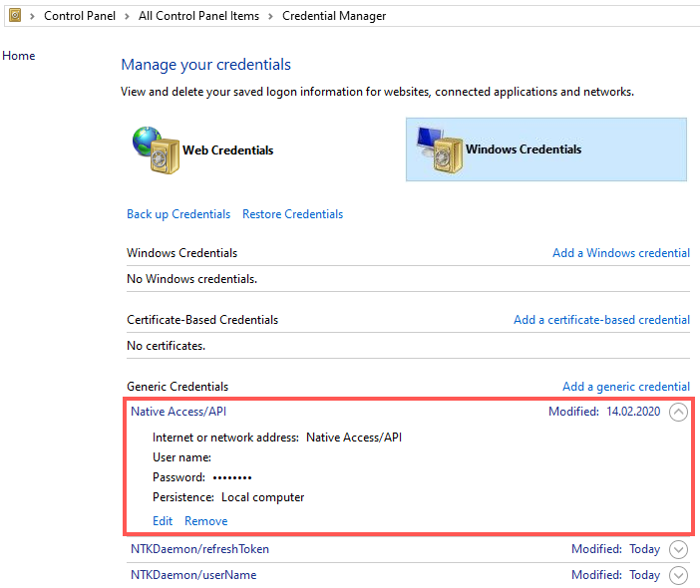Click Modified Today of NTKDaemon/refreshToken
This screenshot has width=700, height=588.
615,549
